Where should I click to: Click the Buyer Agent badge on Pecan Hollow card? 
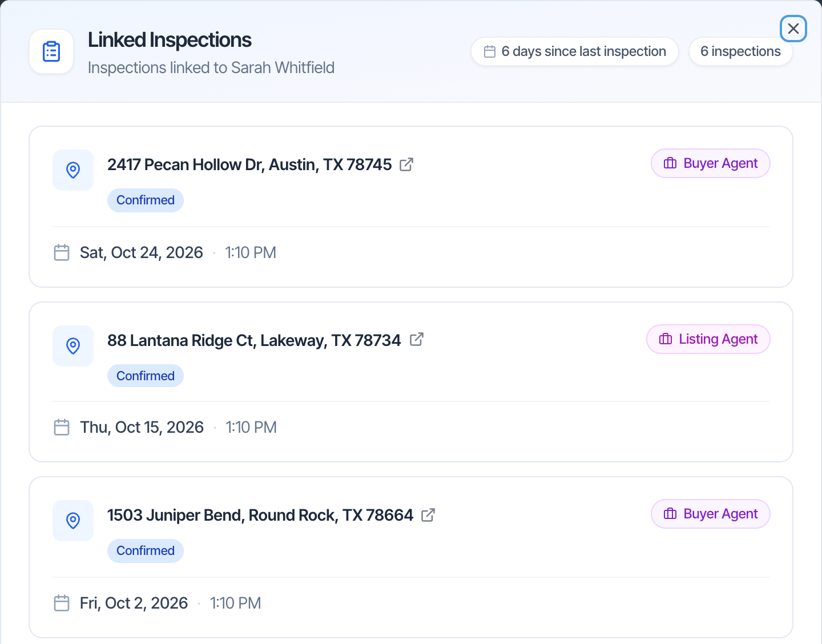tap(711, 163)
